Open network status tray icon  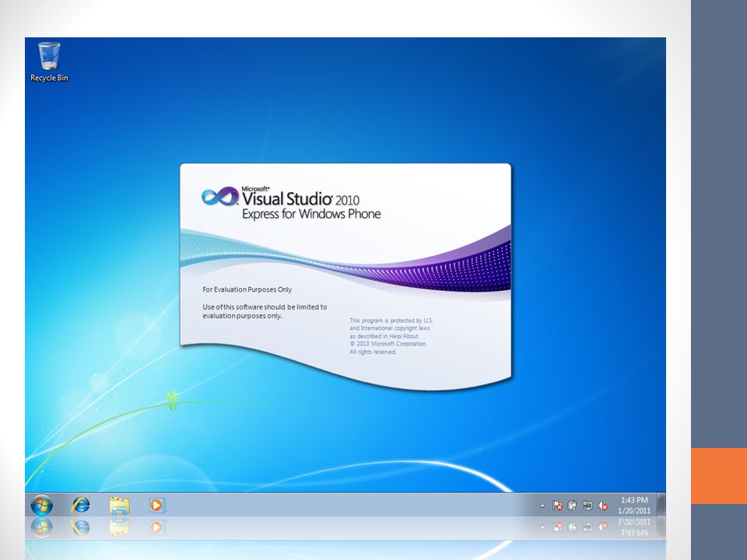coord(587,506)
